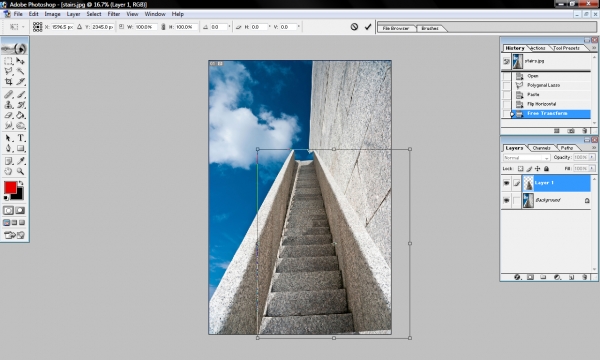Toggle lock position
The width and height of the screenshot is (600, 360).
(x=538, y=168)
